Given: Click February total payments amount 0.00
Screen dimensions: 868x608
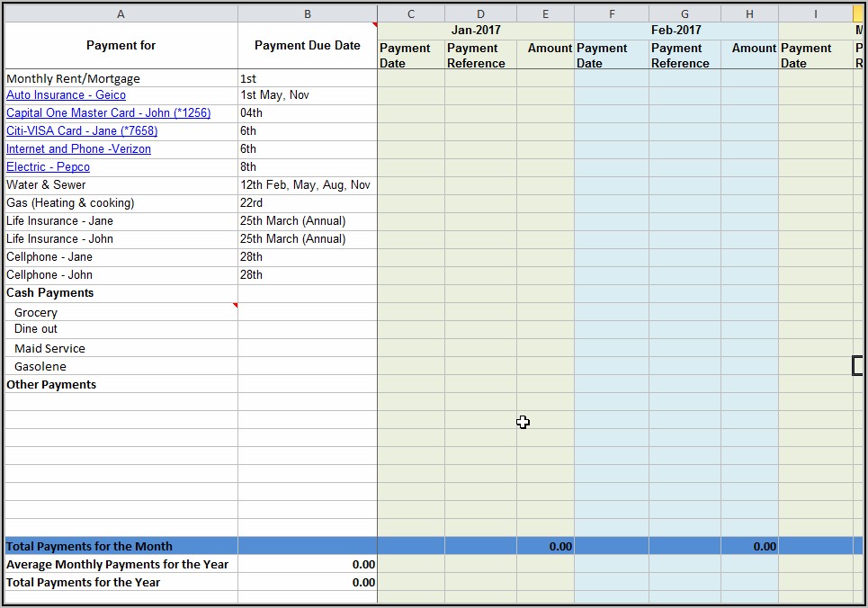Looking at the screenshot, I should coord(749,546).
